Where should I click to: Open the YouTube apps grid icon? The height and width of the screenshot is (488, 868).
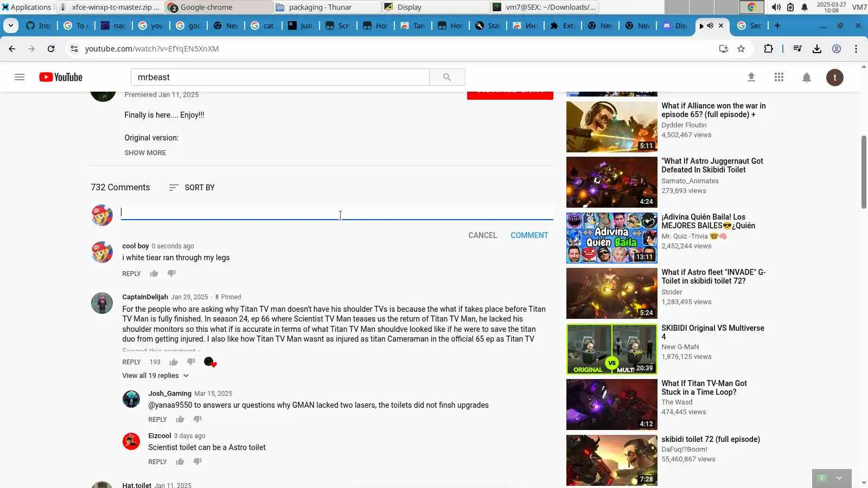coord(779,77)
